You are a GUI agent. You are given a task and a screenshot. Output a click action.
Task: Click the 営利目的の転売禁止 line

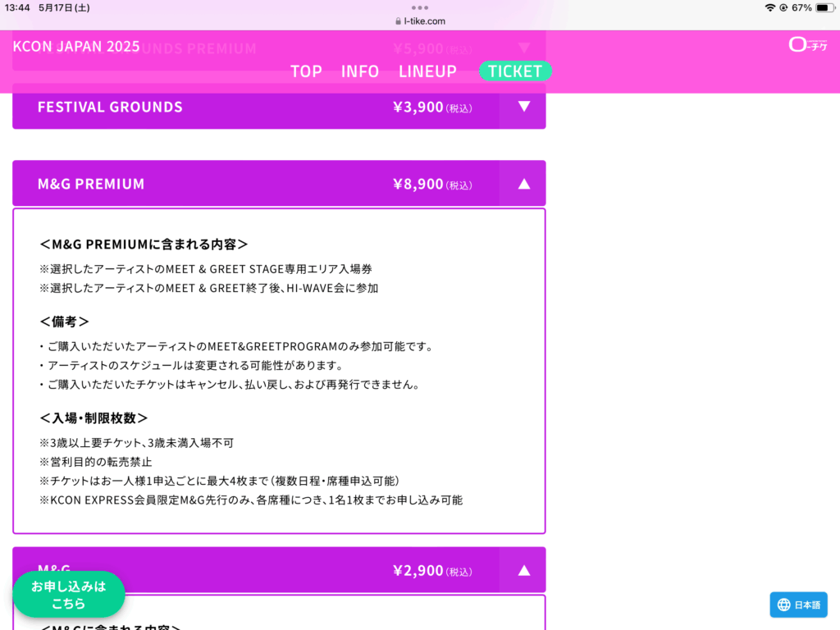pos(96,462)
